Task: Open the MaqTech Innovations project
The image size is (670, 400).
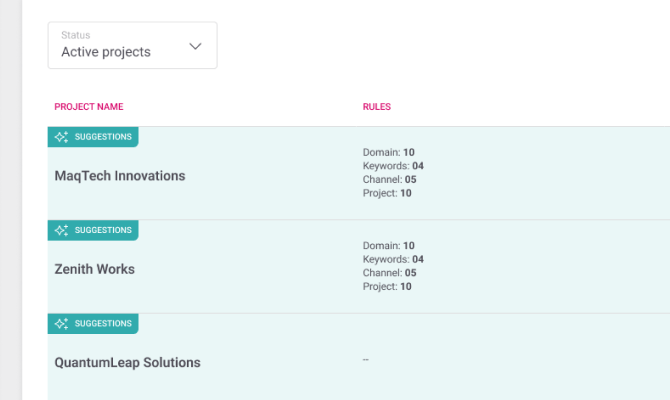Action: click(119, 176)
